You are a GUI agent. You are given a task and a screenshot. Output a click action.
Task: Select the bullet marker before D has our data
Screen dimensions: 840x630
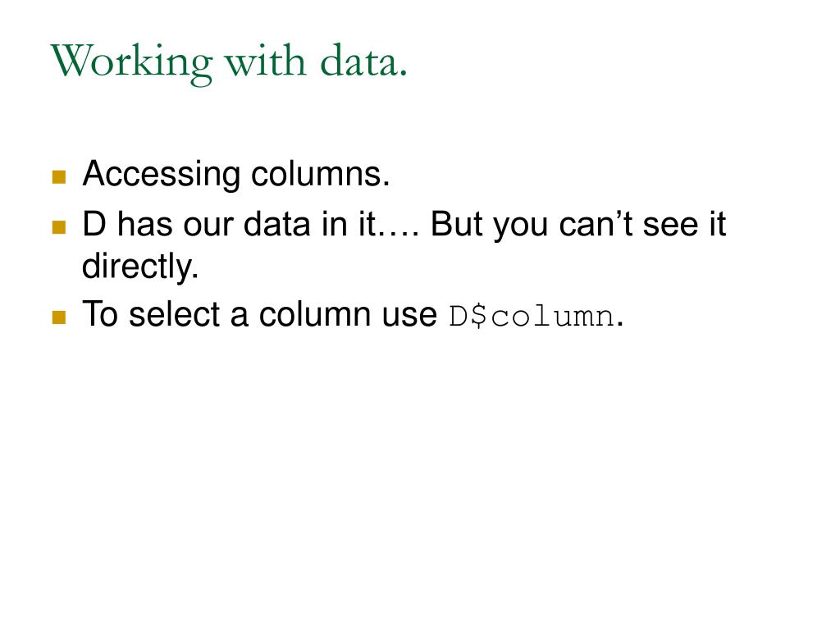tap(59, 227)
